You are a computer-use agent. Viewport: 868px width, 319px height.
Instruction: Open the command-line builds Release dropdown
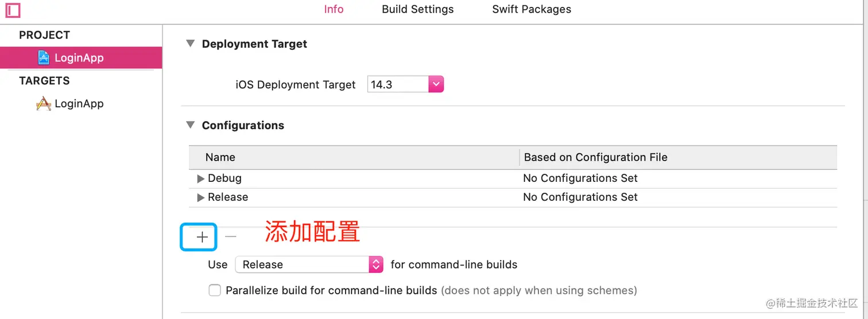[376, 264]
